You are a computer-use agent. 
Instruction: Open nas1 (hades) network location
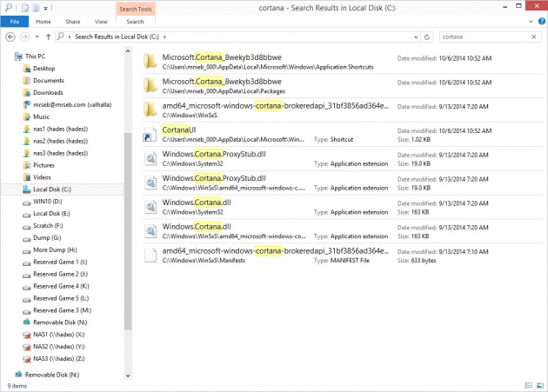(x=60, y=129)
